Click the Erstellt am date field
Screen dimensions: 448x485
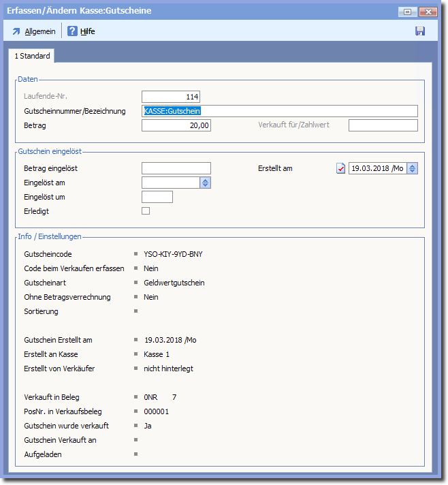[378, 168]
